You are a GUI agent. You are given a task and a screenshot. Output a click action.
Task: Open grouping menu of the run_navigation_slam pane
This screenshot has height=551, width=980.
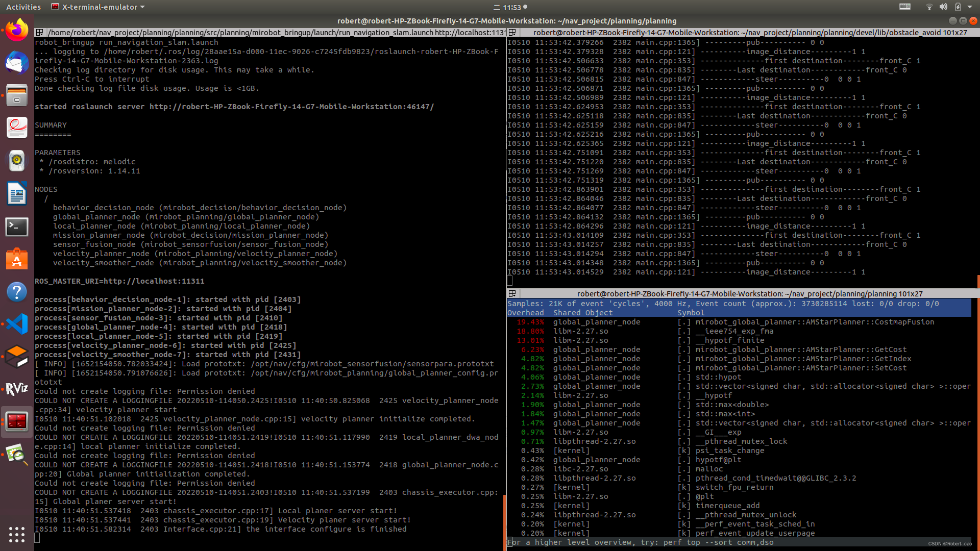point(40,32)
